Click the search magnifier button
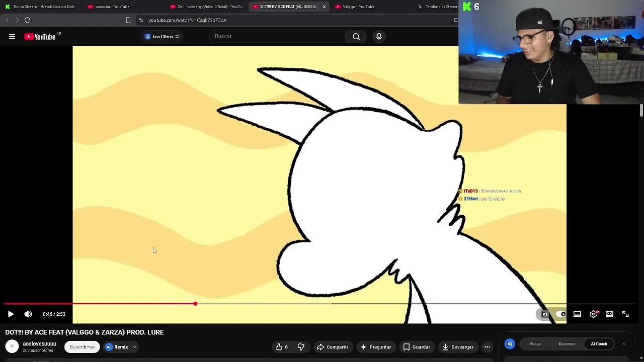 click(x=356, y=36)
